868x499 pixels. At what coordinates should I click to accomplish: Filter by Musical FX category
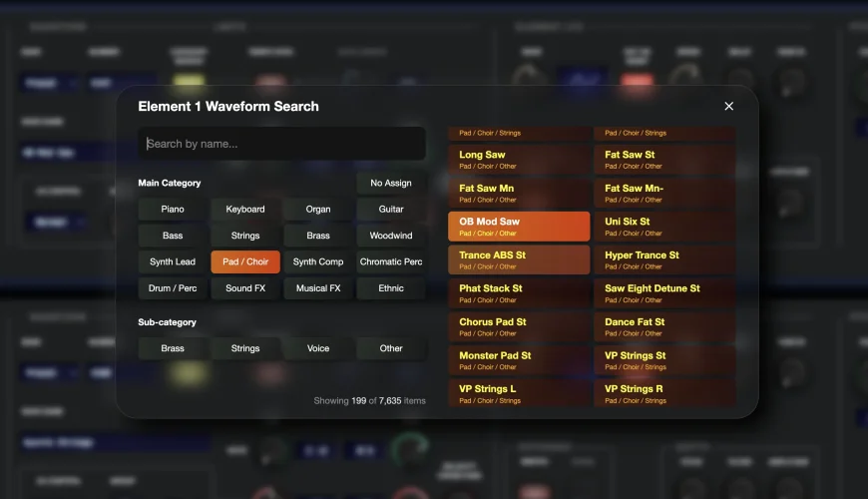click(x=318, y=288)
